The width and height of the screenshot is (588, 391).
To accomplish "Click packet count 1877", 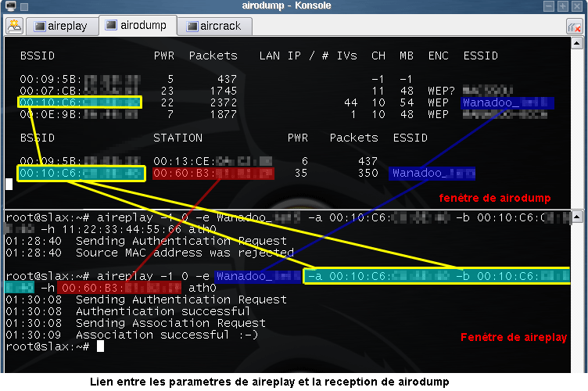I will pyautogui.click(x=224, y=114).
